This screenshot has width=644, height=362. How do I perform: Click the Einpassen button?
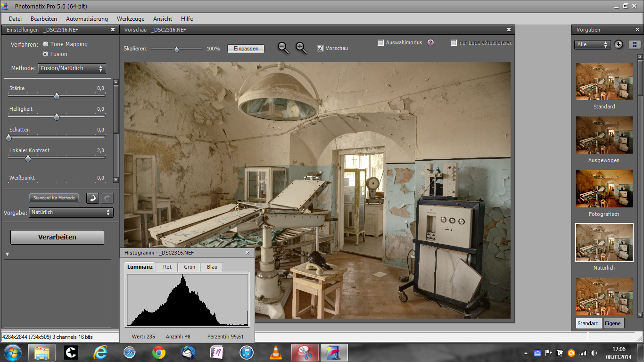[246, 49]
